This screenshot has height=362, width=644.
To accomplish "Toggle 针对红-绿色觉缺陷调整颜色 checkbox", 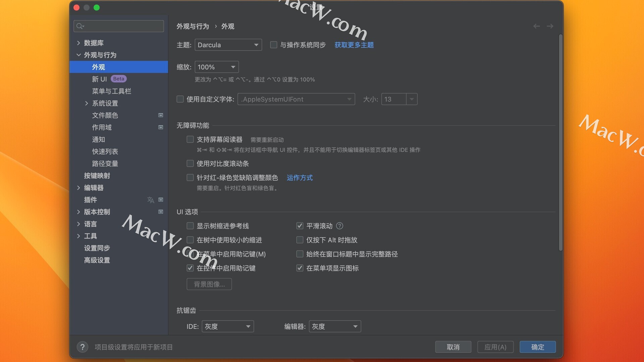I will coord(190,178).
